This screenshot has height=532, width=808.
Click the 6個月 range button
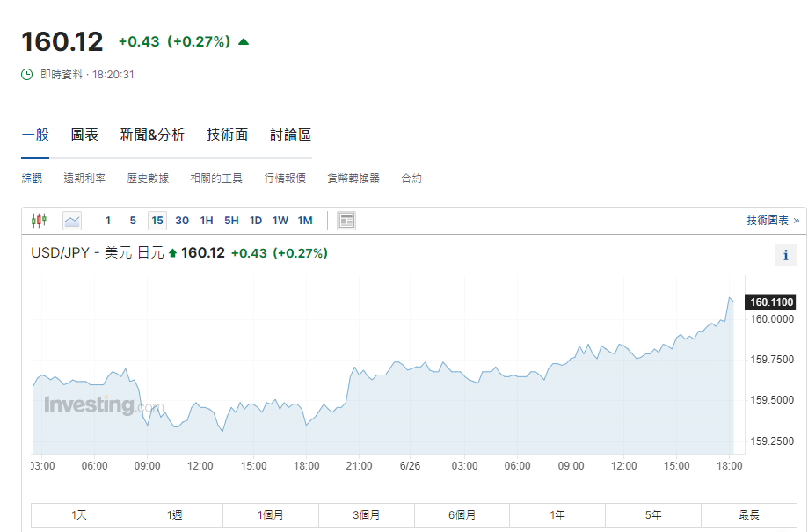pyautogui.click(x=462, y=514)
